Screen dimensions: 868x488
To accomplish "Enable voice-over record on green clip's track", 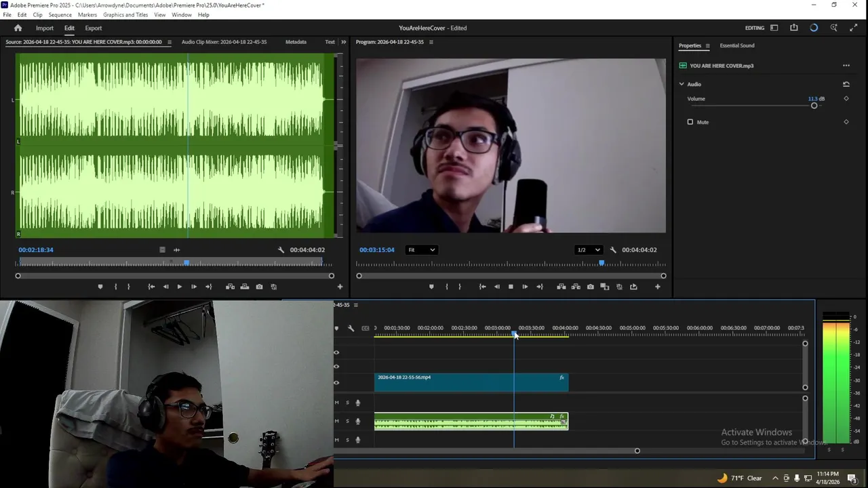I will (358, 421).
